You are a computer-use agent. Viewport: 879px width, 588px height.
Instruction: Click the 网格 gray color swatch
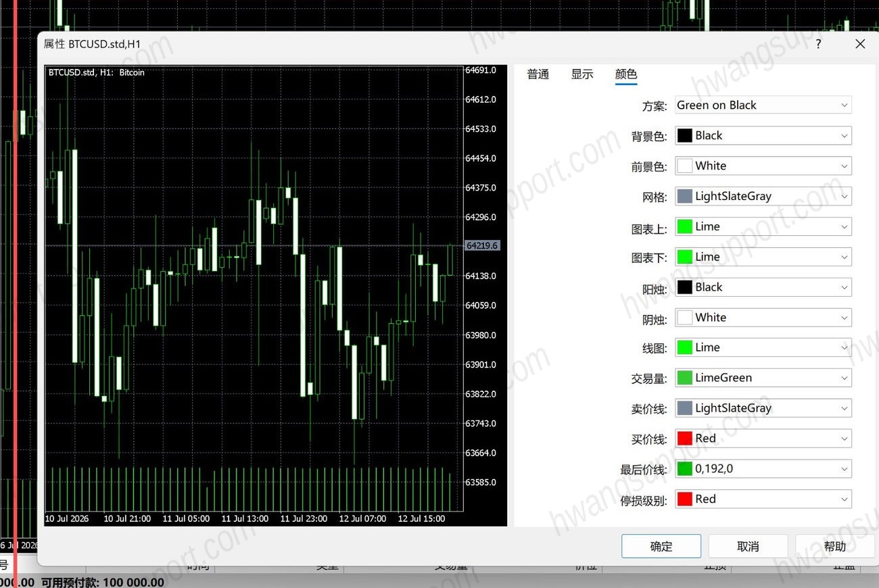(x=685, y=196)
